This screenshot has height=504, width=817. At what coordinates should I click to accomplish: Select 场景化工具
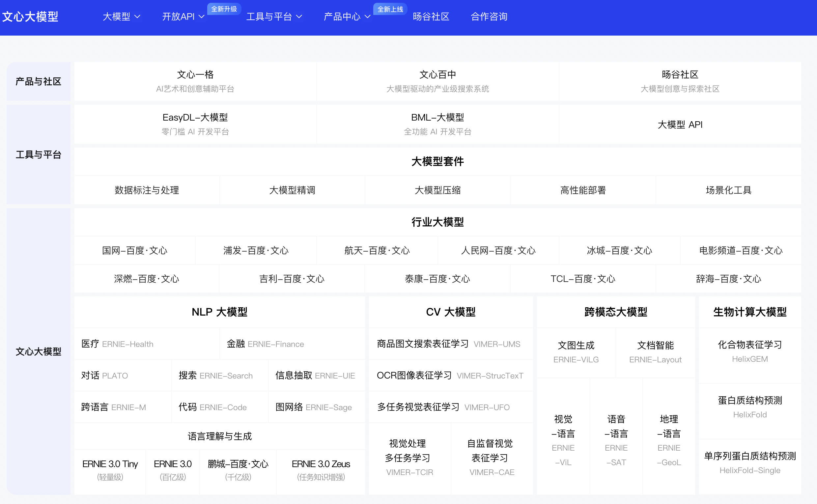[729, 190]
